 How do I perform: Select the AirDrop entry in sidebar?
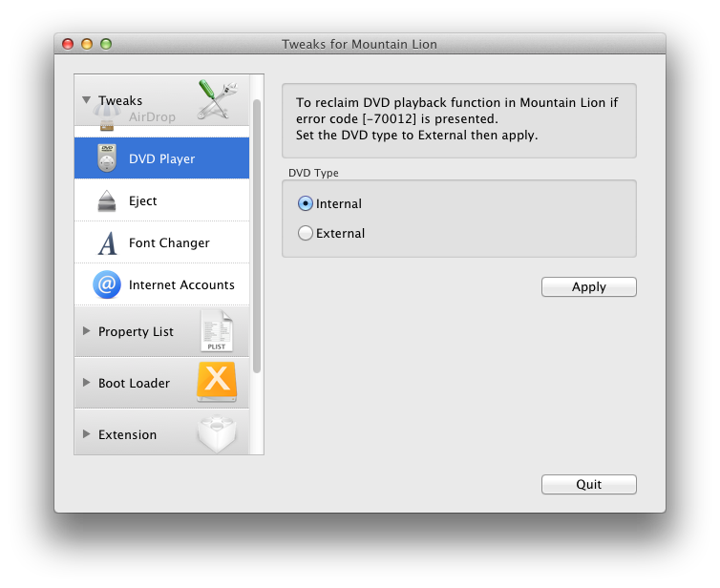coord(152,117)
